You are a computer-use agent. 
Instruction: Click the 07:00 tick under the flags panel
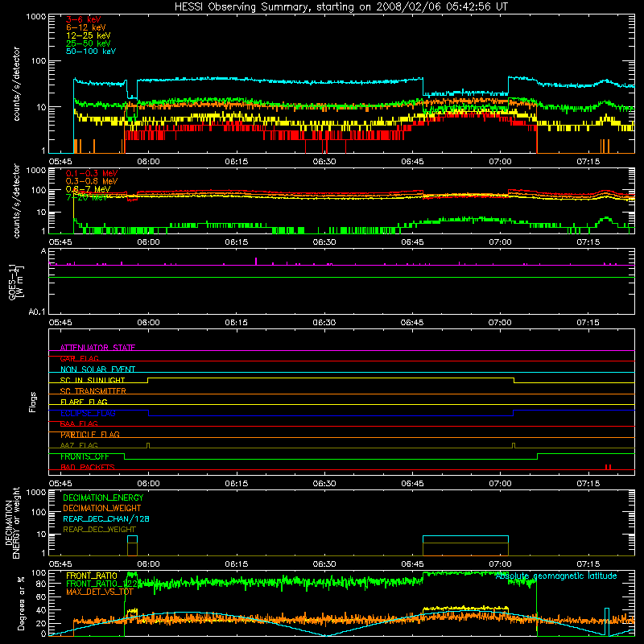(500, 484)
